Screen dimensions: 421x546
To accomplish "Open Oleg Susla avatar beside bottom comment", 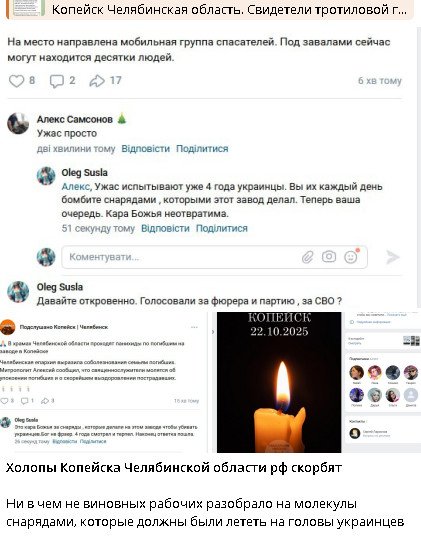I will tap(18, 292).
